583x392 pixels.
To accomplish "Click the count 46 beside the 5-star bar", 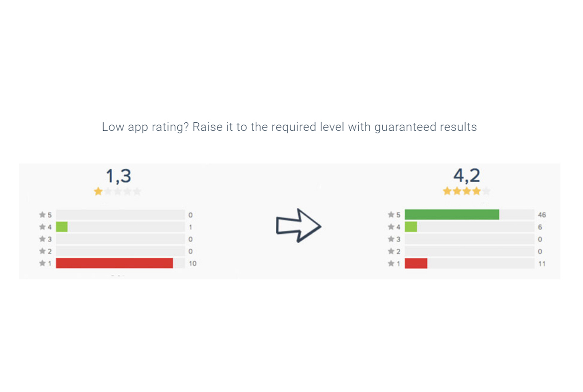I will [x=542, y=215].
